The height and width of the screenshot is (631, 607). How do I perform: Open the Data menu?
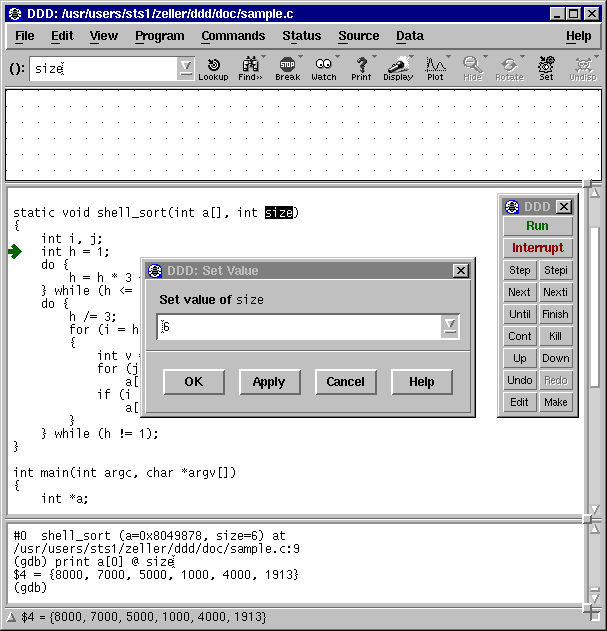coord(410,36)
